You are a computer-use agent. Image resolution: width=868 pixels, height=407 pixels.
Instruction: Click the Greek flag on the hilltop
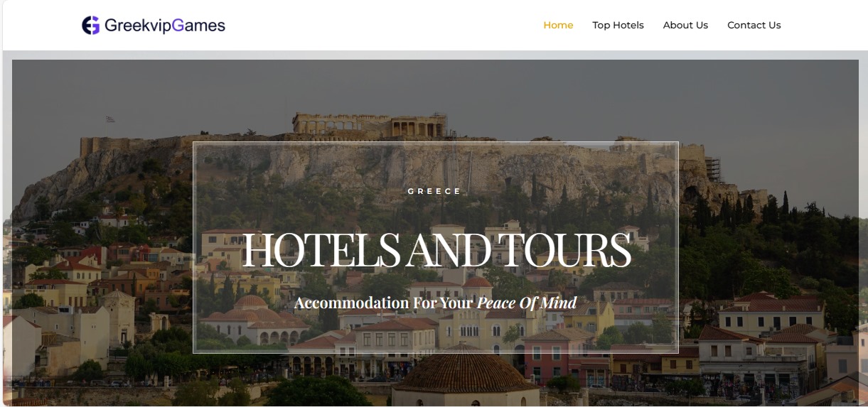[x=110, y=119]
